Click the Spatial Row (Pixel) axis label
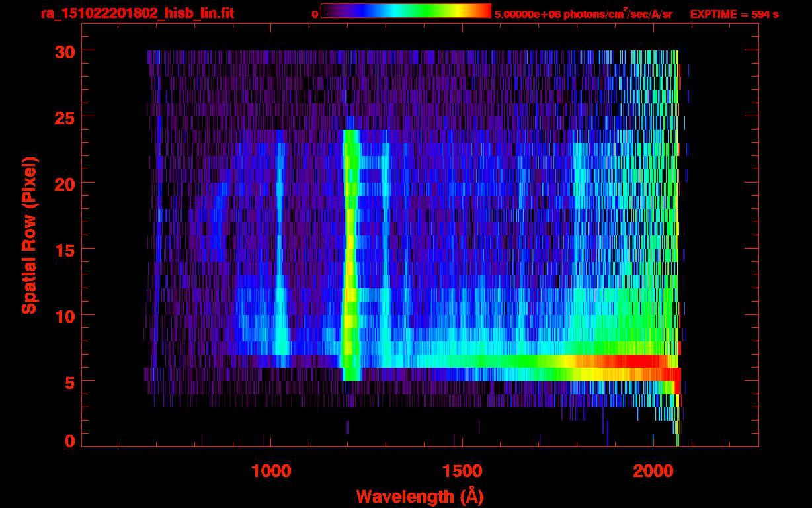Viewport: 812px width, 508px height. 30,235
